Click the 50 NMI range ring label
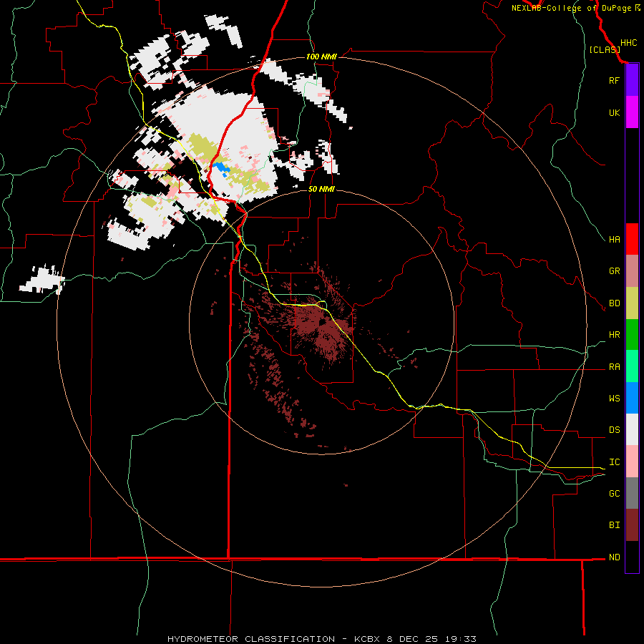 pyautogui.click(x=321, y=189)
